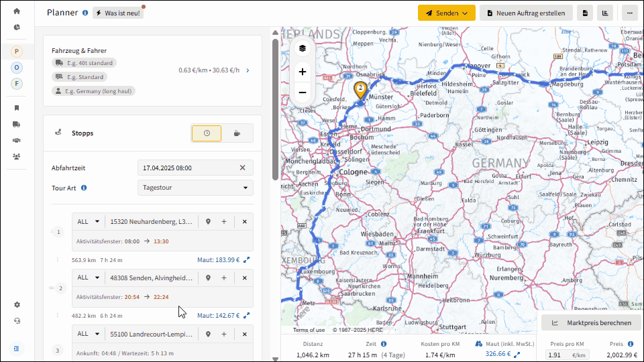The width and height of the screenshot is (644, 362).
Task: Open the Senden dropdown button
Action: [447, 13]
